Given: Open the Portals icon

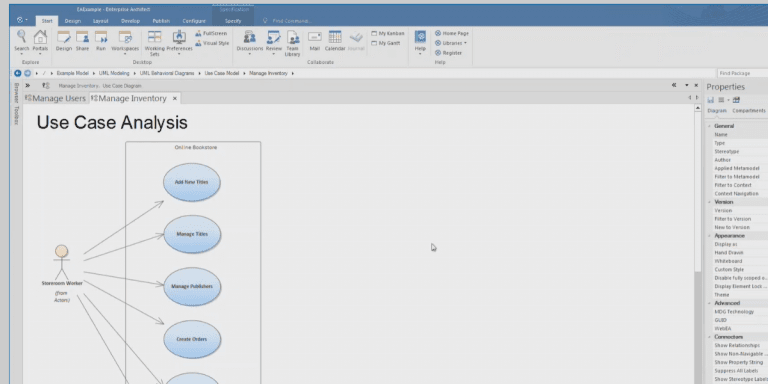Looking at the screenshot, I should (x=40, y=41).
